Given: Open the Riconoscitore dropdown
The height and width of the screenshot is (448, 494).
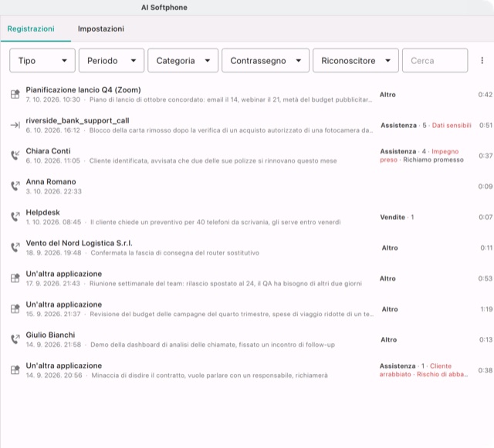Looking at the screenshot, I should pos(355,60).
